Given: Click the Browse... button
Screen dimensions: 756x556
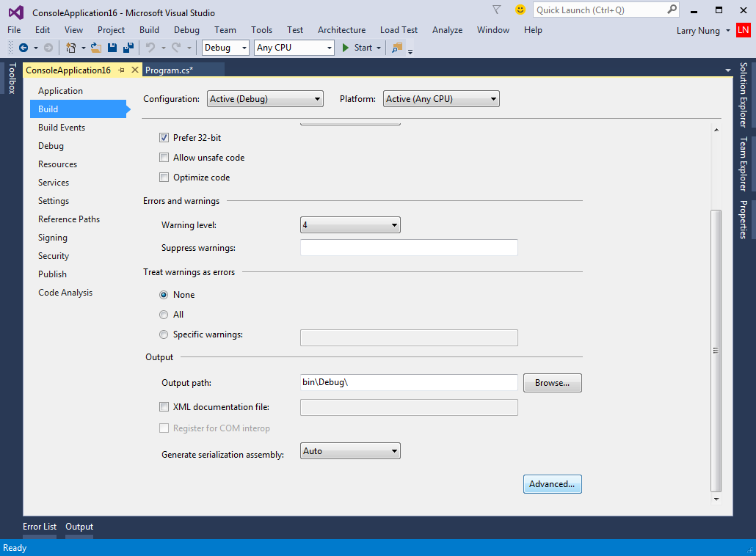Looking at the screenshot, I should (553, 383).
